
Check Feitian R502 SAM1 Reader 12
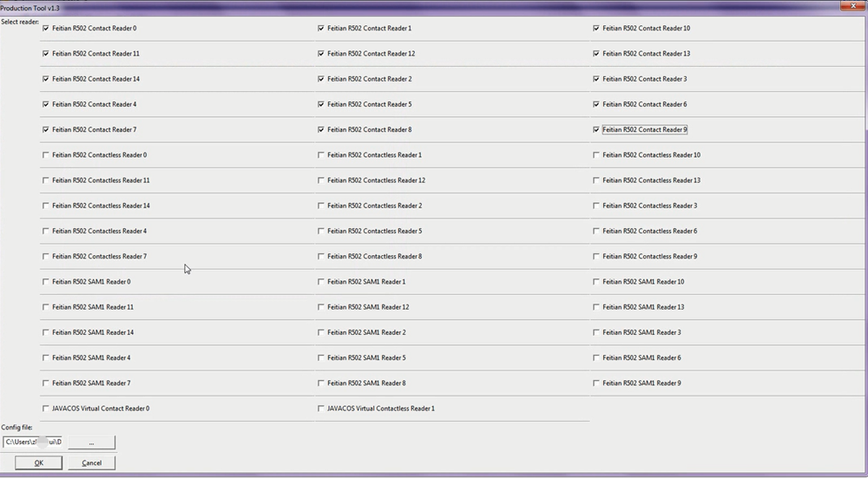click(x=321, y=307)
